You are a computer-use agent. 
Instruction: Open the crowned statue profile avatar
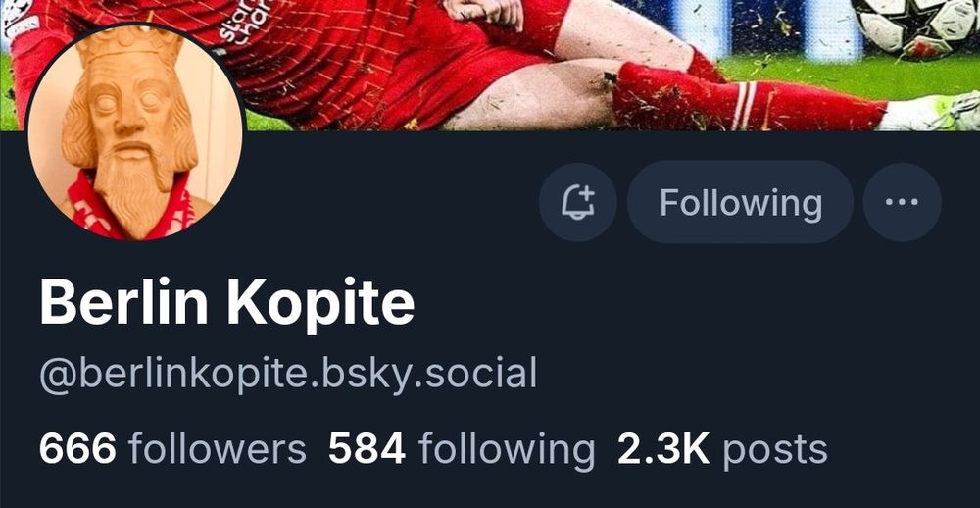(x=135, y=132)
